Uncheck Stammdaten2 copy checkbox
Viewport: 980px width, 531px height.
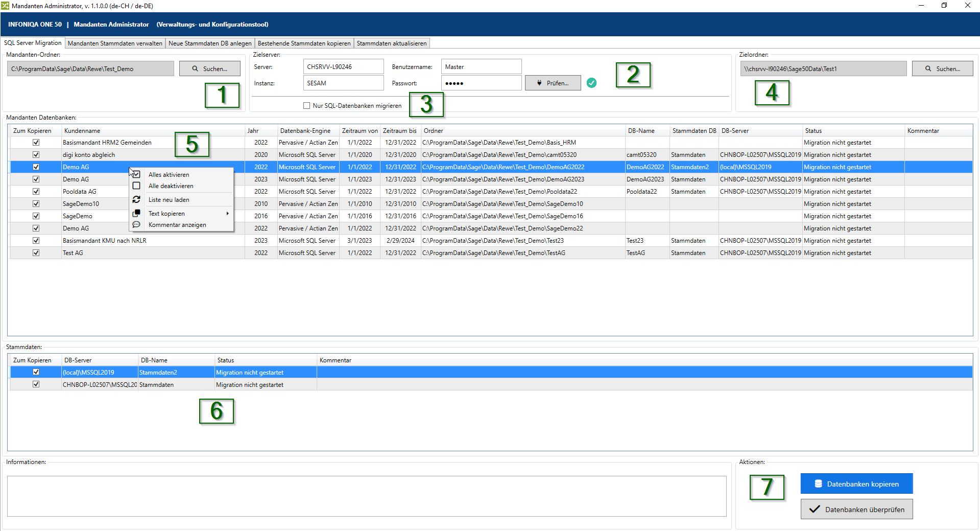[x=36, y=372]
